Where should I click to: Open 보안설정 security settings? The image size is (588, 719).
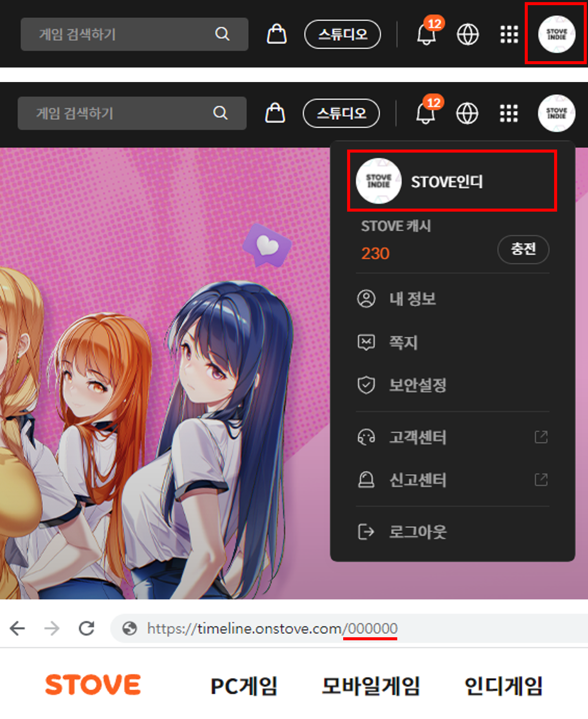coord(417,385)
